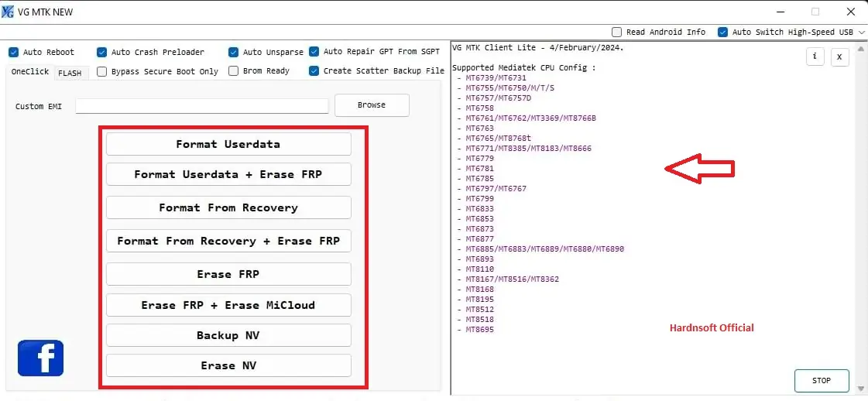The image size is (868, 401).
Task: Click the log panel vertical scrollbar
Action: (x=861, y=218)
